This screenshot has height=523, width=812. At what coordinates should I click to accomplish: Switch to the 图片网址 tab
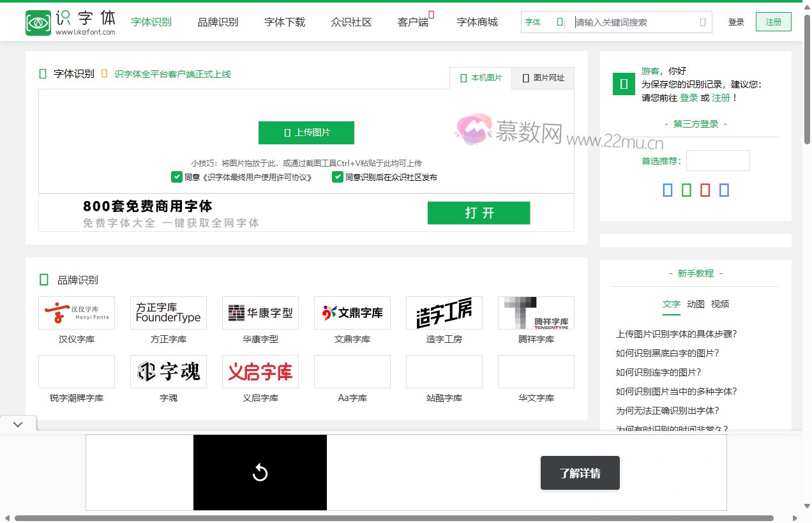[543, 77]
